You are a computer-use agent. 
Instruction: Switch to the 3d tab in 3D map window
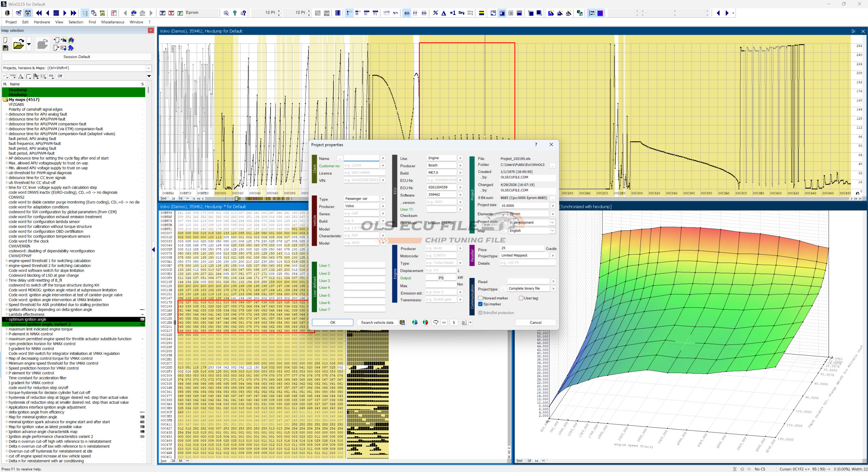click(x=536, y=461)
